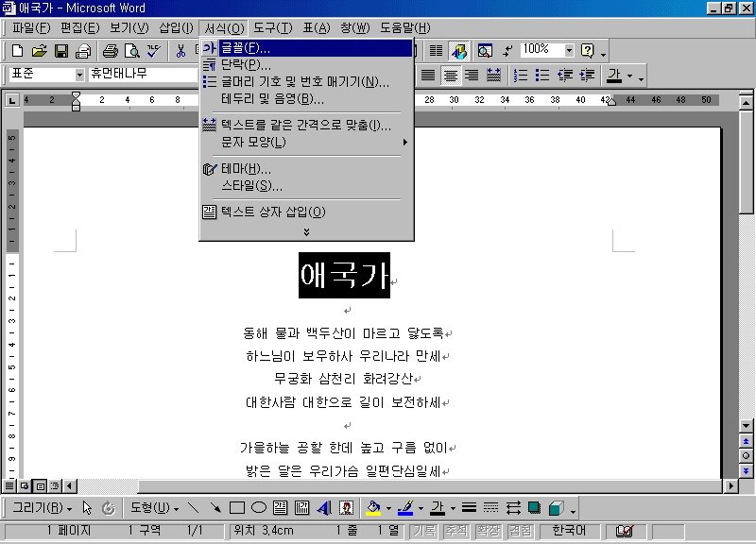The height and width of the screenshot is (544, 756).
Task: Choose 글꼴 from Format menu
Action: (306, 48)
